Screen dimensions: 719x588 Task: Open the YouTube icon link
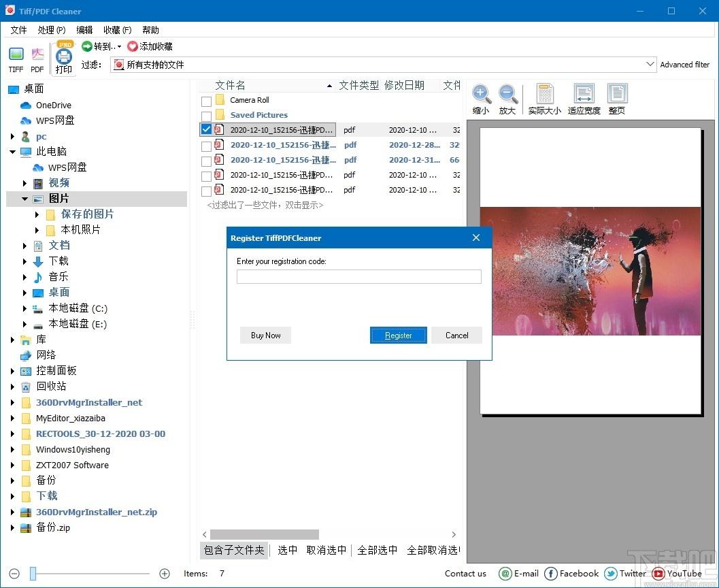658,573
